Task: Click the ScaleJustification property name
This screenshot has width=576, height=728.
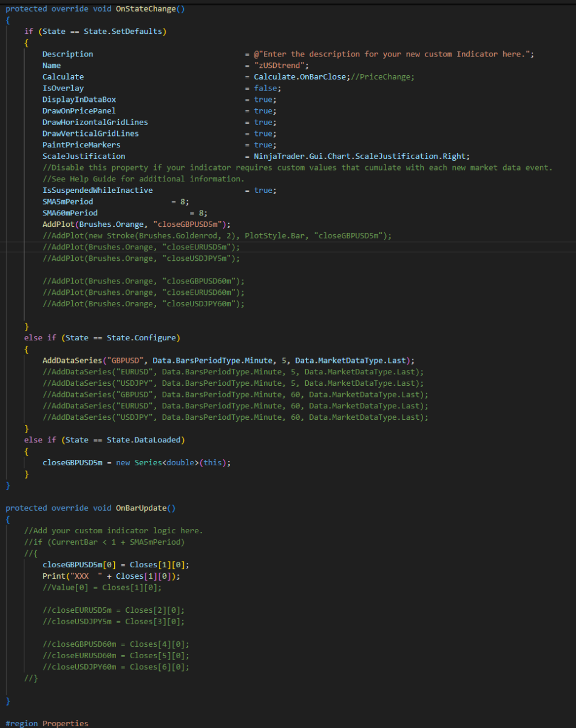Action: (x=84, y=157)
